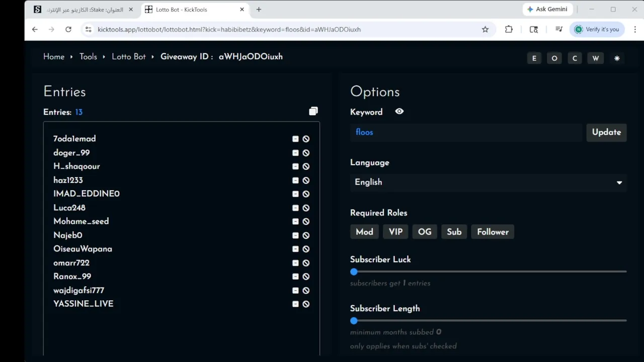Open the Language dropdown showing English
Viewport: 644px width, 362px height.
tap(488, 182)
